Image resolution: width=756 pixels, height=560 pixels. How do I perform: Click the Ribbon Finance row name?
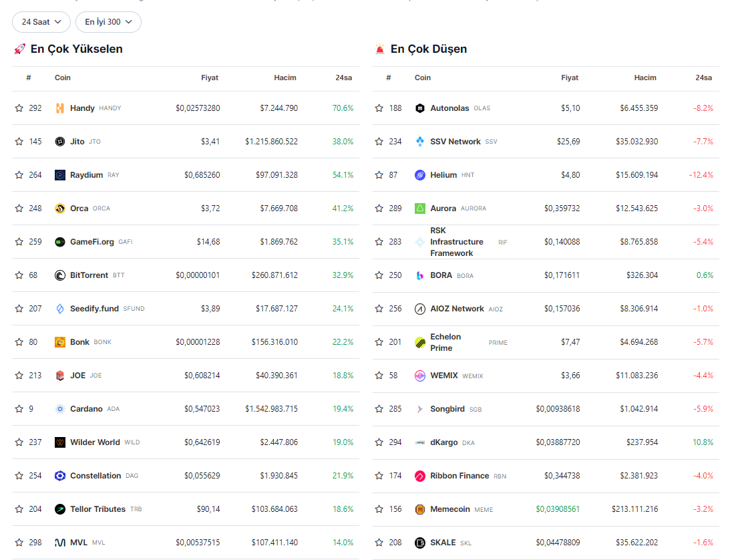459,476
